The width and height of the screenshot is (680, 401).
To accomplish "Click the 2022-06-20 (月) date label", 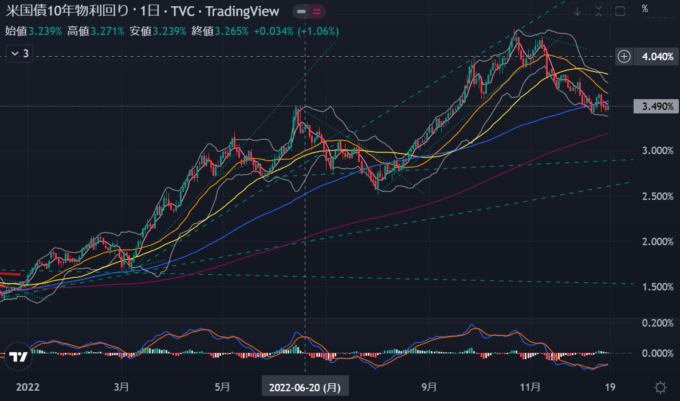I will [x=304, y=386].
